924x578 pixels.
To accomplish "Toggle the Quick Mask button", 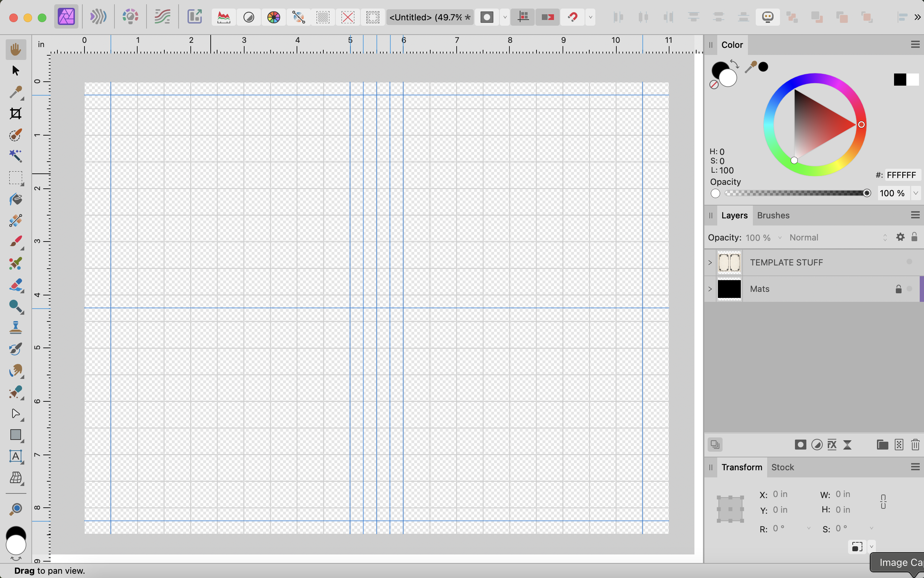I will click(x=487, y=17).
